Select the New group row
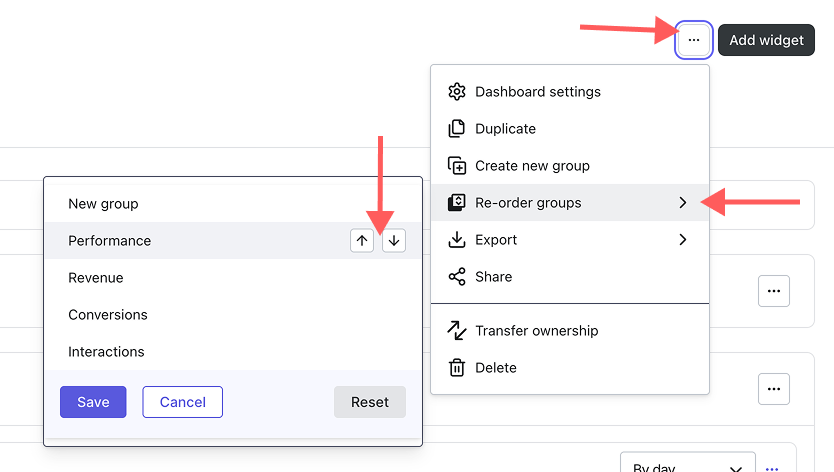The width and height of the screenshot is (834, 472). point(233,204)
